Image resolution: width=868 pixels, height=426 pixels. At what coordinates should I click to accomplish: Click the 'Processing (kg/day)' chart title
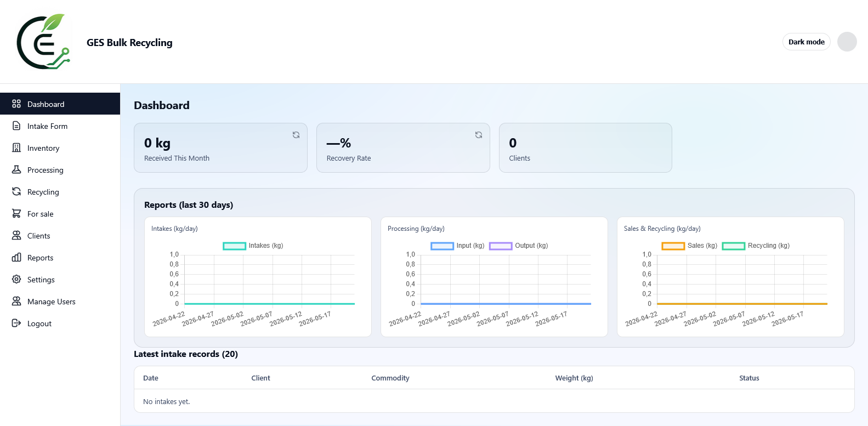(416, 229)
